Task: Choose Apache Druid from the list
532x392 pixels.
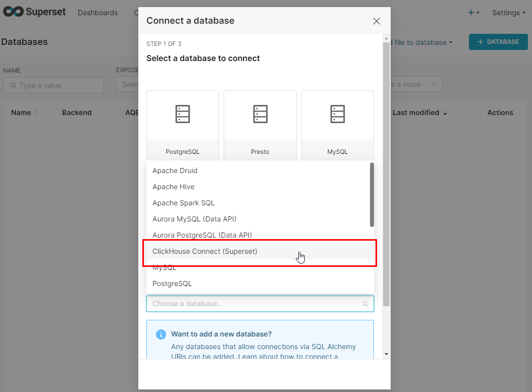Action: pos(175,171)
